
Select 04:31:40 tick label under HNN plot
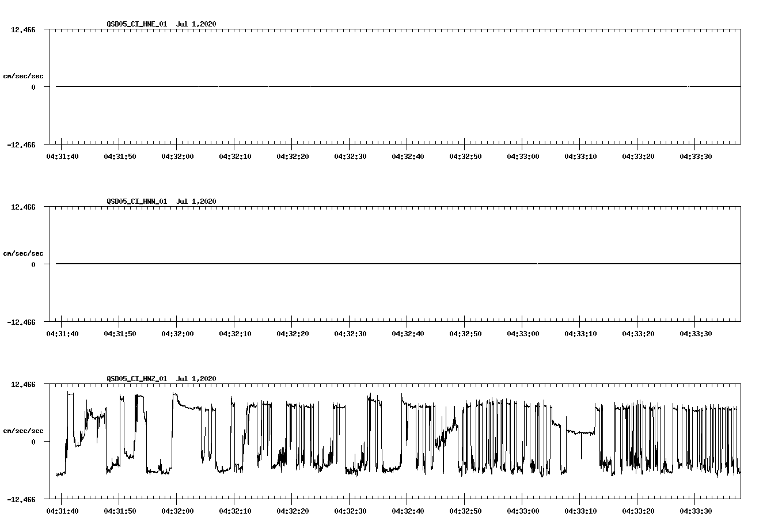62,334
